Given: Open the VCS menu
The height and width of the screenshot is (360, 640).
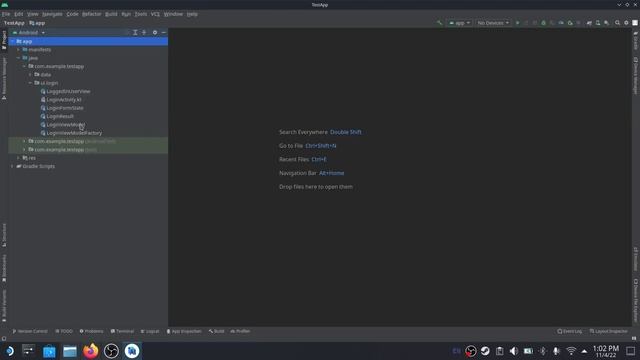Looking at the screenshot, I should click(155, 14).
